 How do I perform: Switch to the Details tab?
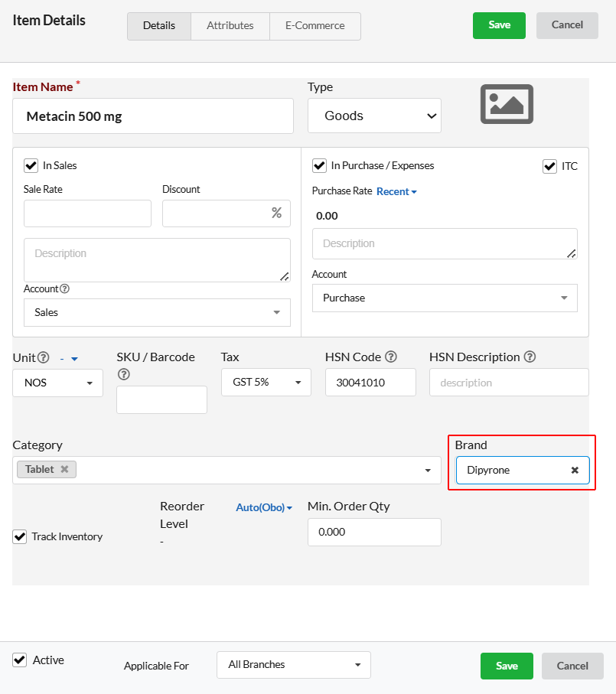coord(159,26)
